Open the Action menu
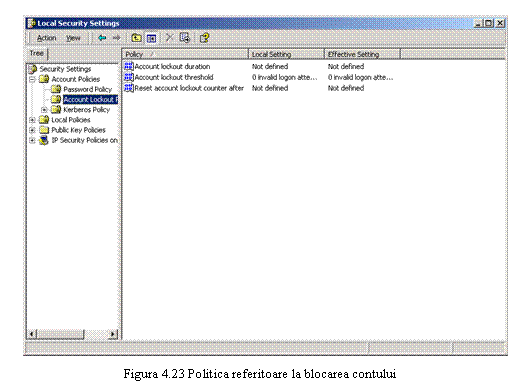Viewport: 508px width, 389px height. [46, 38]
